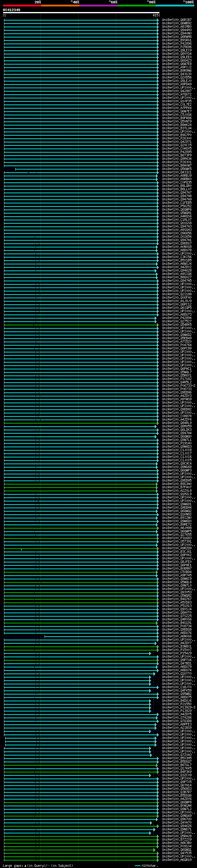
Task: Select hit UniRef100_Q3B7R7
Action: tap(176, 792)
